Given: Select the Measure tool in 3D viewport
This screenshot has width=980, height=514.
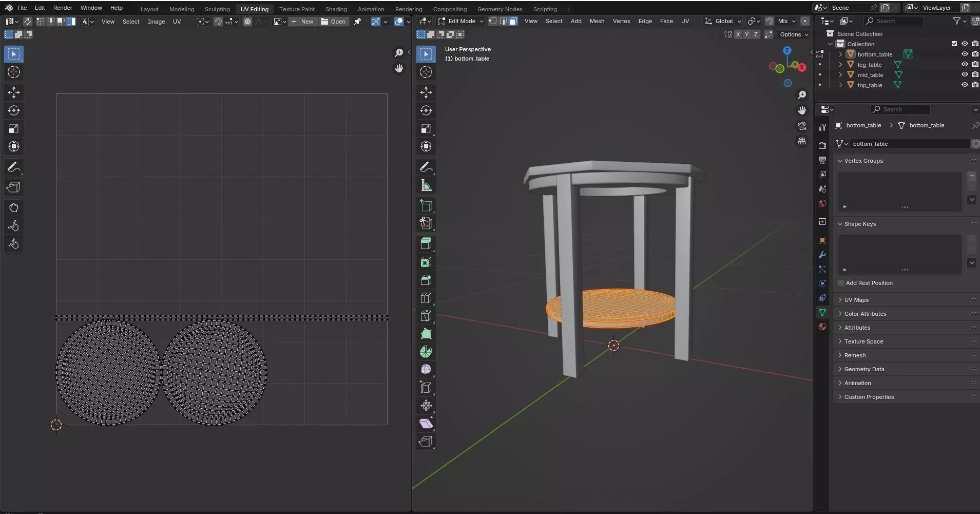Looking at the screenshot, I should (426, 185).
